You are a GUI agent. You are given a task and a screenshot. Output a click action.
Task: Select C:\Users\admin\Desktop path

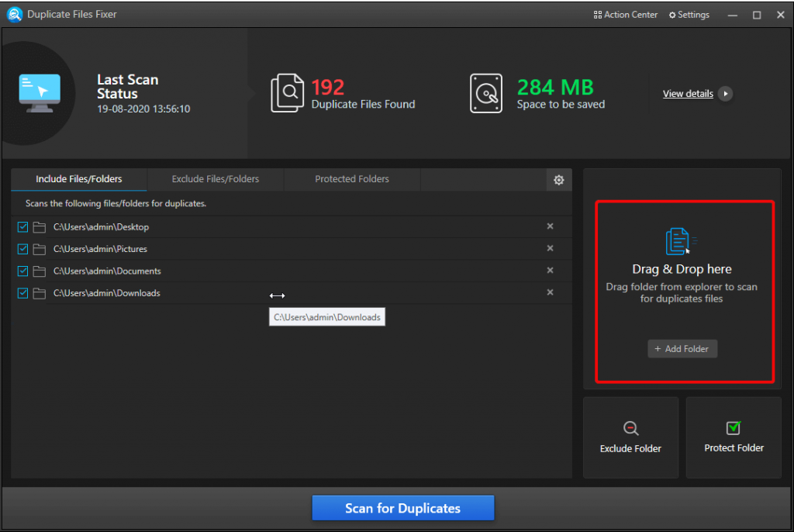(x=102, y=227)
